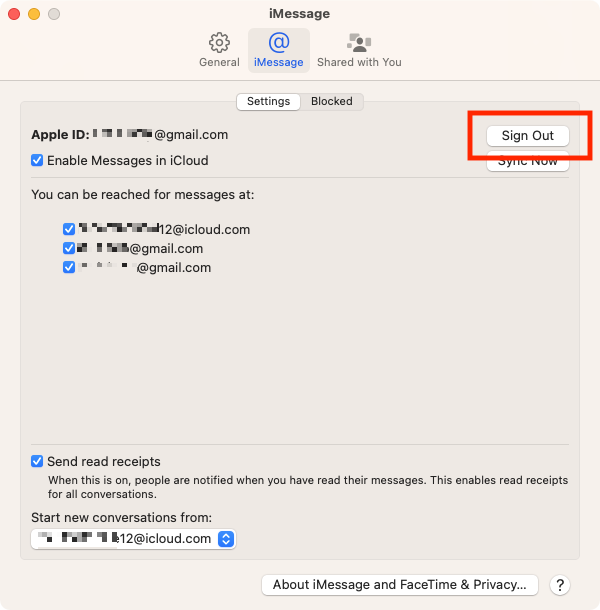The image size is (600, 610).
Task: Minimize the iMessage window with the yellow button
Action: pyautogui.click(x=34, y=14)
